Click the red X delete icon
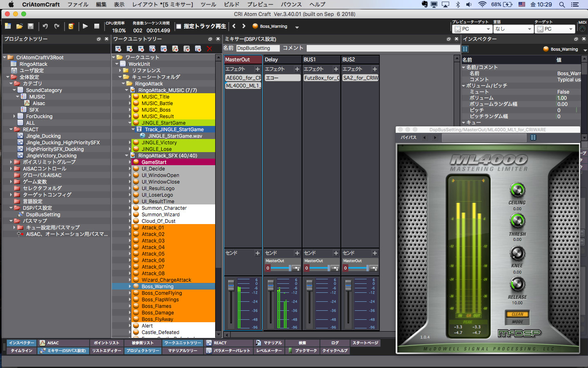Screen dimensions: 588x368 pyautogui.click(x=209, y=49)
